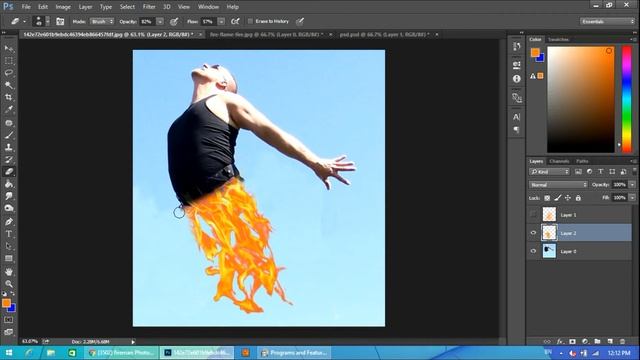Select the Zoom tool
This screenshot has width=640, height=360.
[9, 284]
